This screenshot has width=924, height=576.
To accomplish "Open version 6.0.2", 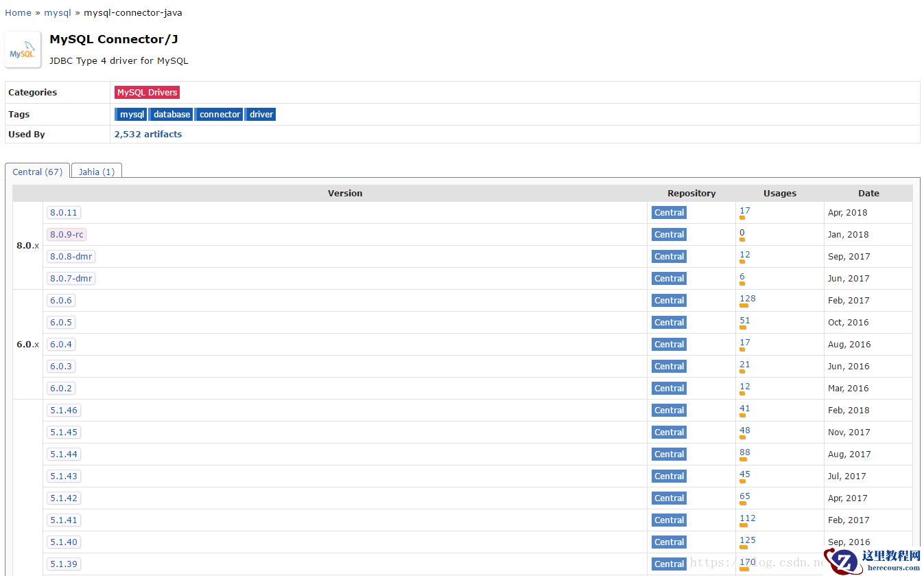I will [x=61, y=388].
